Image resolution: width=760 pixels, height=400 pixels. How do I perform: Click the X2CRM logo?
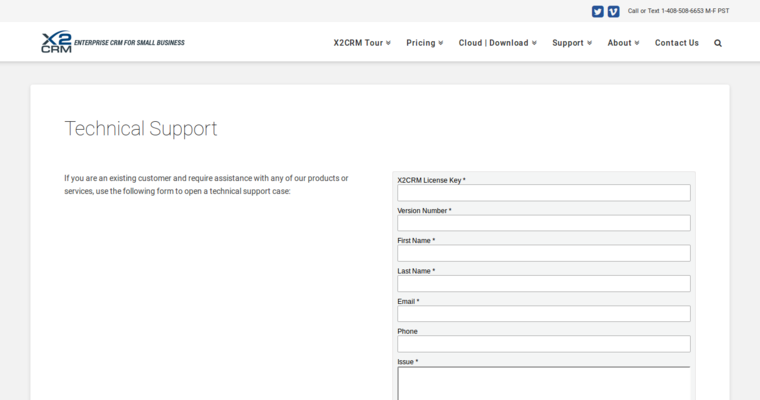(x=56, y=42)
